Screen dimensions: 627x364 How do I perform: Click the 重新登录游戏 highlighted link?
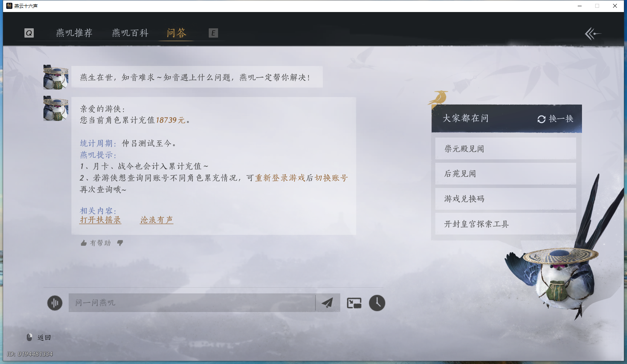pos(280,178)
